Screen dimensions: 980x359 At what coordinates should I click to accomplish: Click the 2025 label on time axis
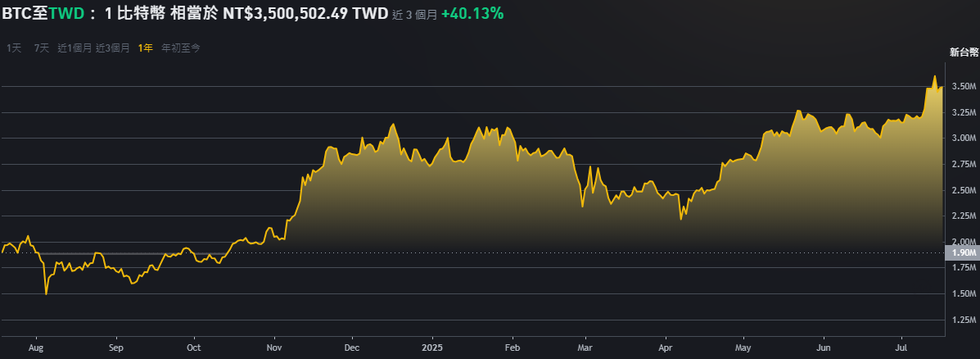432,348
